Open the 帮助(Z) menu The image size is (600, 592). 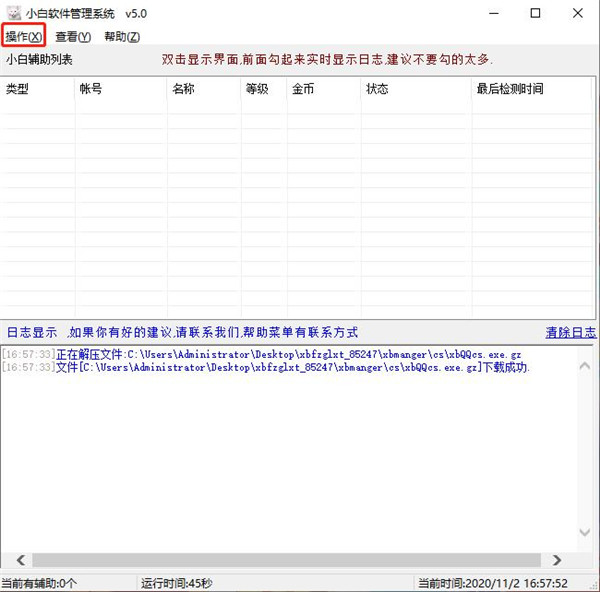tap(122, 37)
